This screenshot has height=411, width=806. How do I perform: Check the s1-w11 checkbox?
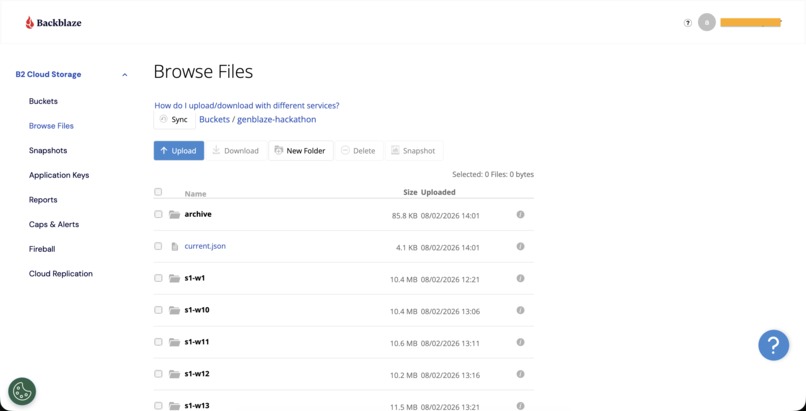coord(158,341)
